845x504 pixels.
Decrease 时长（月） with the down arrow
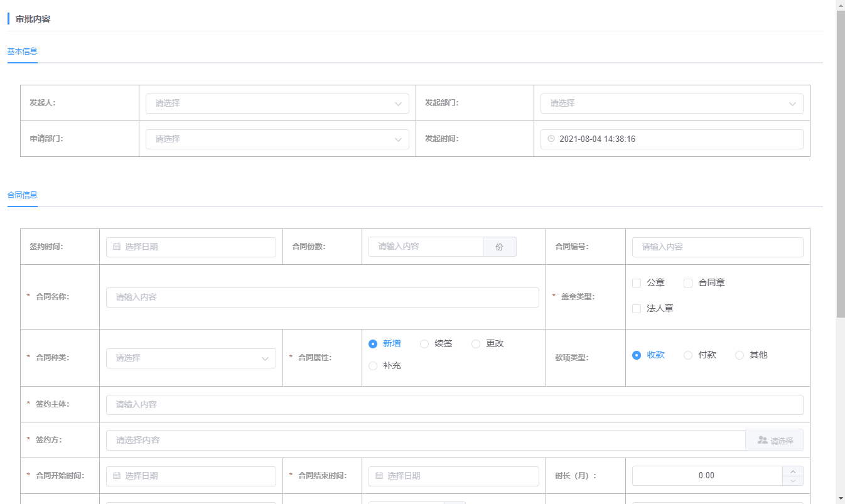(793, 481)
